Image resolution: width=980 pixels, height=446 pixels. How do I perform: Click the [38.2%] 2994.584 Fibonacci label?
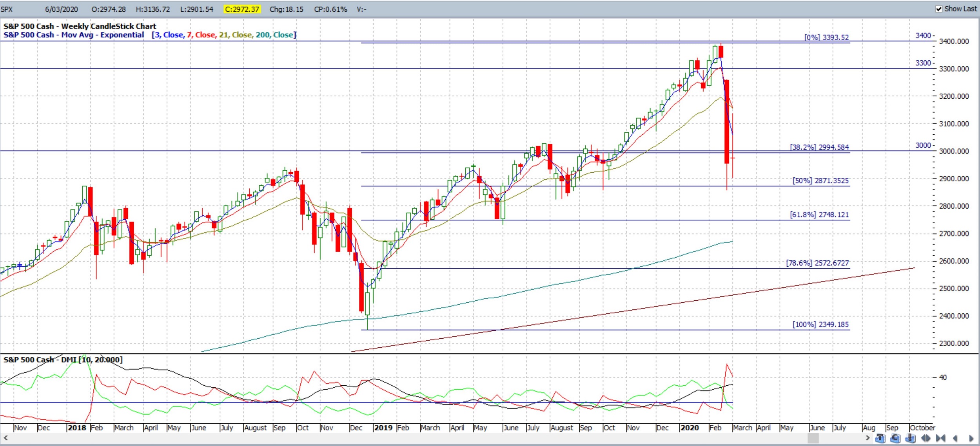pyautogui.click(x=819, y=147)
